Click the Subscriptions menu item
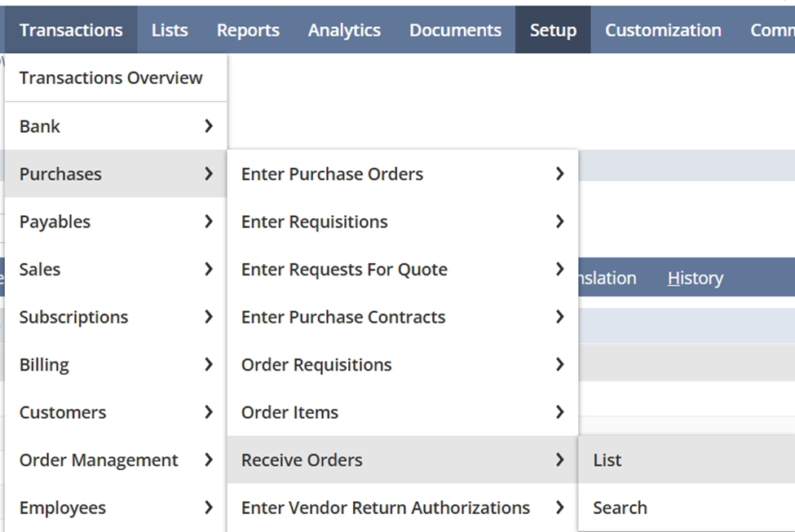This screenshot has height=532, width=795. pos(73,317)
